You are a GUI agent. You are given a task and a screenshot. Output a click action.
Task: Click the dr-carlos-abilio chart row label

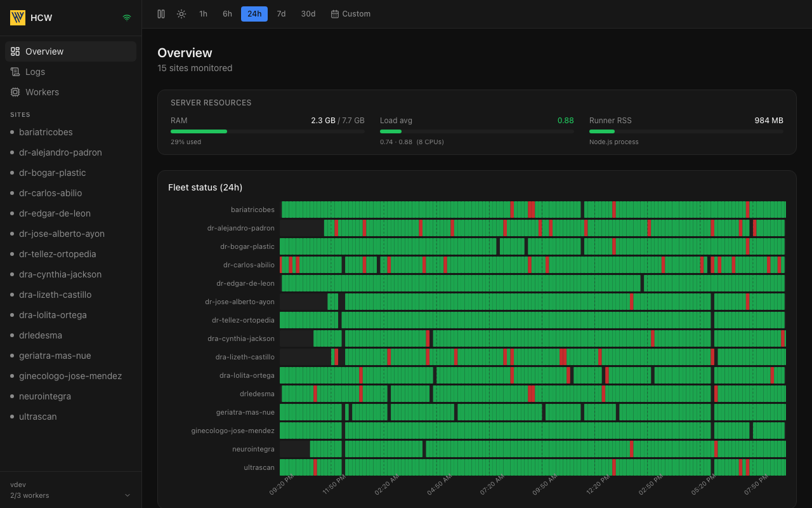tap(249, 265)
